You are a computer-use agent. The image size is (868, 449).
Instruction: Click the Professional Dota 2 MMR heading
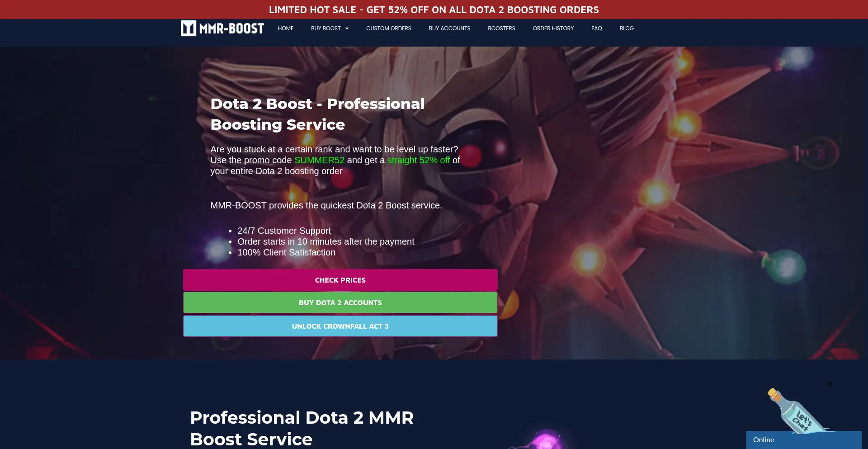(x=302, y=428)
